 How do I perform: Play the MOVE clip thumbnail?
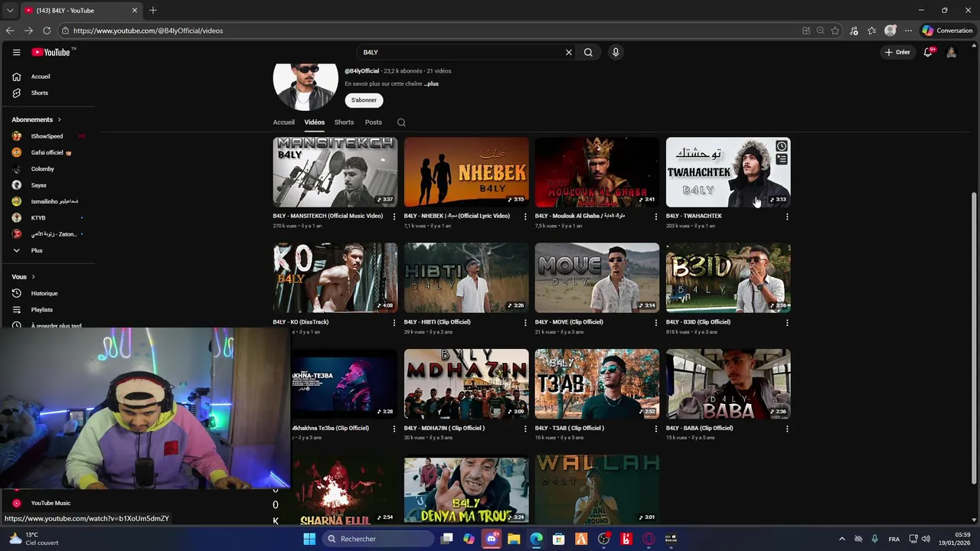click(x=597, y=278)
